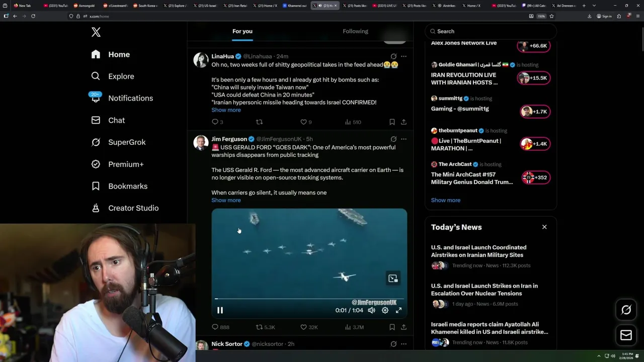Open a new browser tab

pos(584,6)
